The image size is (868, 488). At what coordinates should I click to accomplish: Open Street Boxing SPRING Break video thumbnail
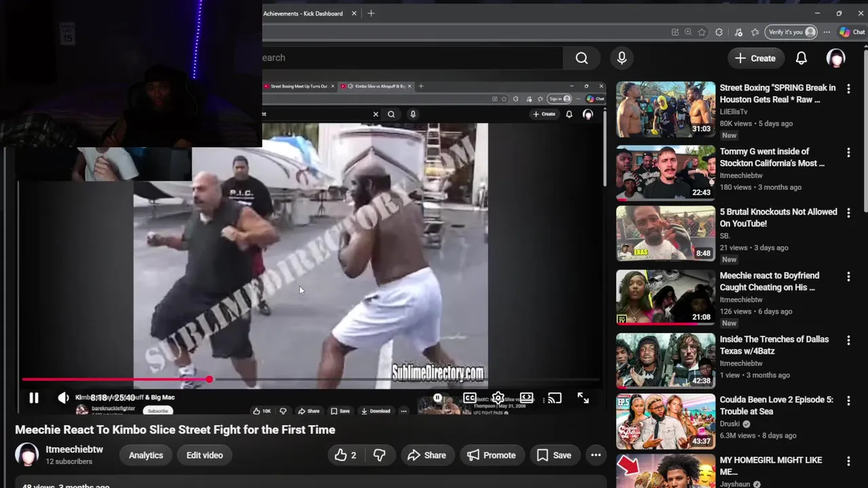665,110
